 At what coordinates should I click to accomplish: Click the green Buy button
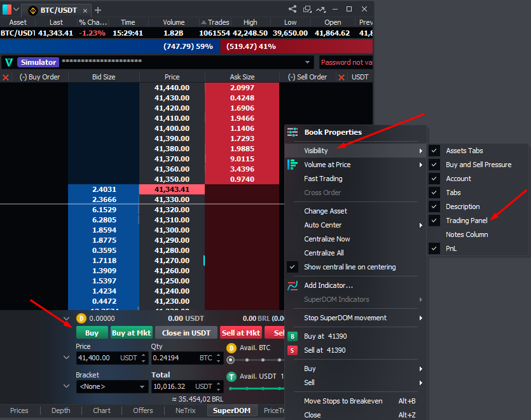point(92,333)
